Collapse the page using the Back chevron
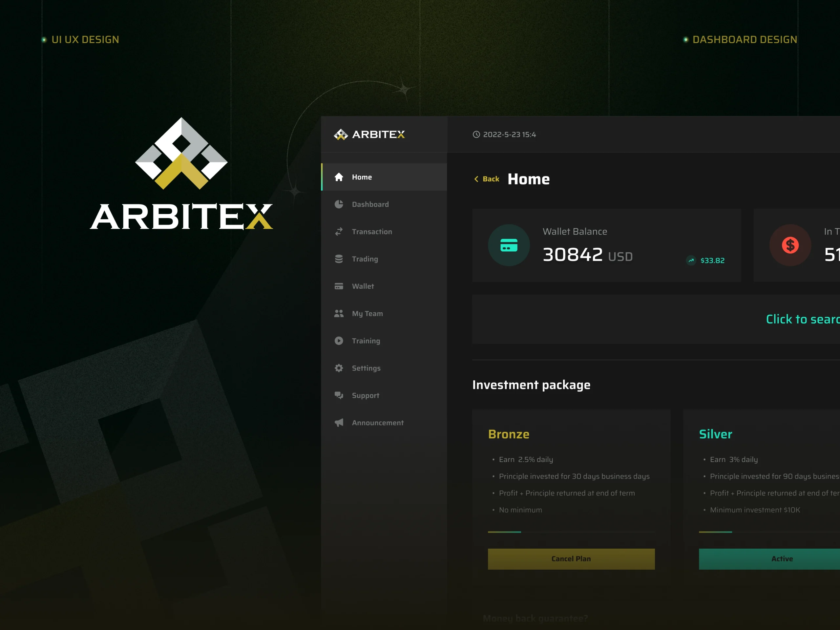The height and width of the screenshot is (630, 840). coord(477,179)
